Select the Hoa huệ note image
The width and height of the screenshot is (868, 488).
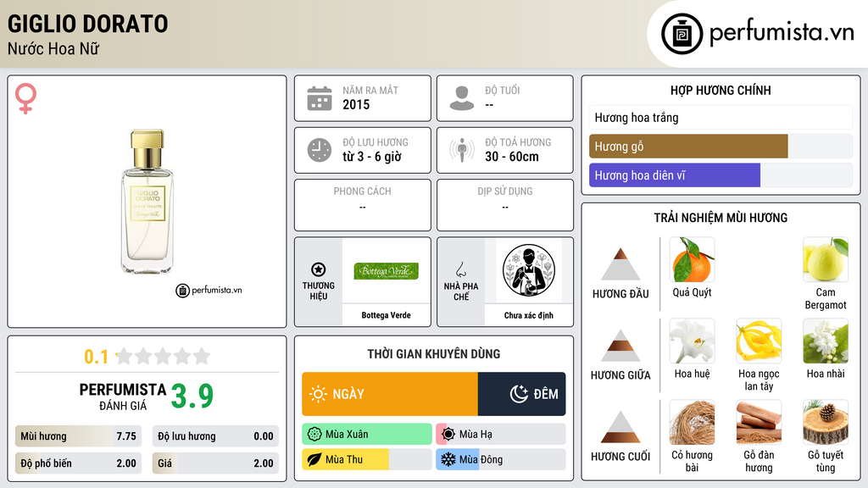pos(692,341)
